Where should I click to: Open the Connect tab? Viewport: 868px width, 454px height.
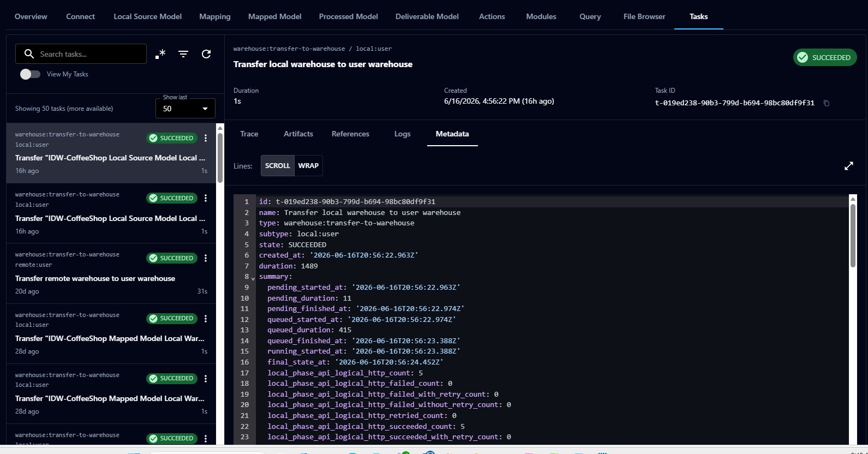pyautogui.click(x=81, y=16)
